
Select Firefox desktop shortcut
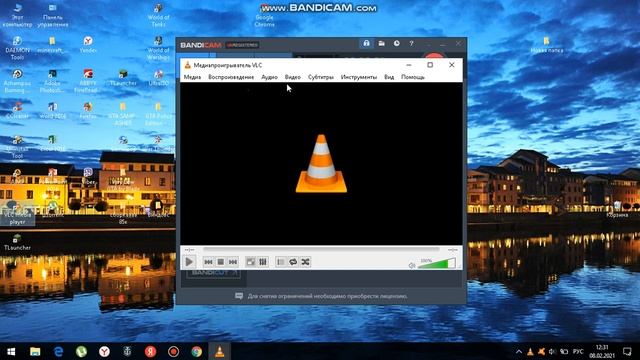click(x=88, y=110)
